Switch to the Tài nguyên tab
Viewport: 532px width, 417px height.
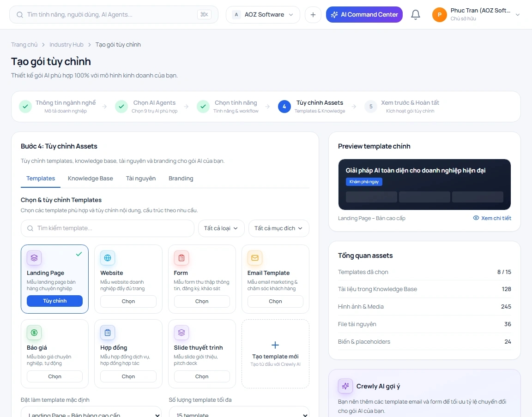tap(141, 179)
